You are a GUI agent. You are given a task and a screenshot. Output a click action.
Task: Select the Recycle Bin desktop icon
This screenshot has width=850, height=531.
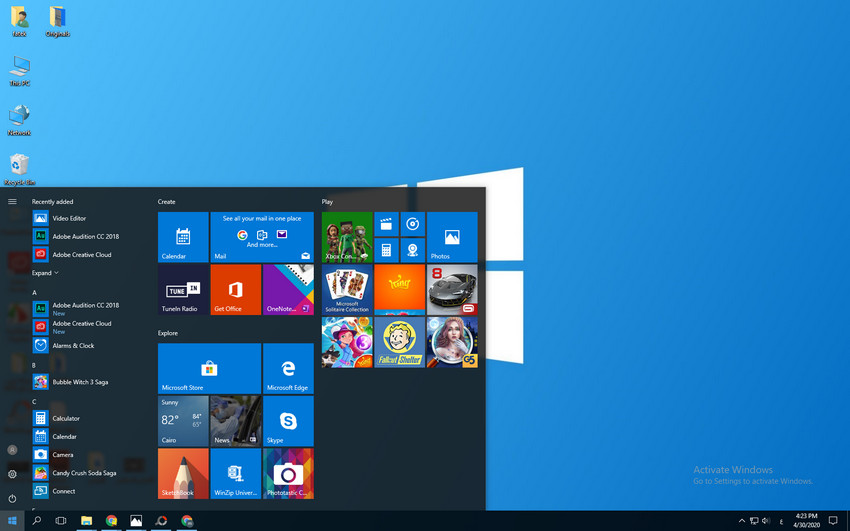pyautogui.click(x=19, y=170)
